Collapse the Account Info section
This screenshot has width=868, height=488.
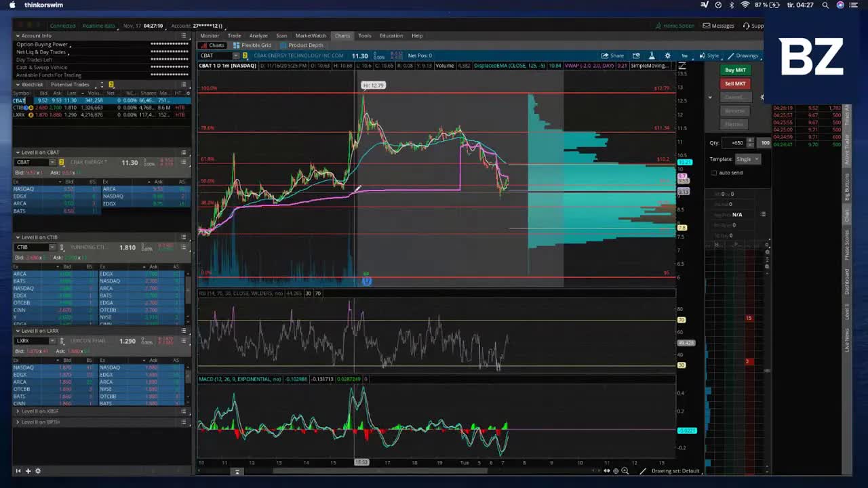coord(18,35)
